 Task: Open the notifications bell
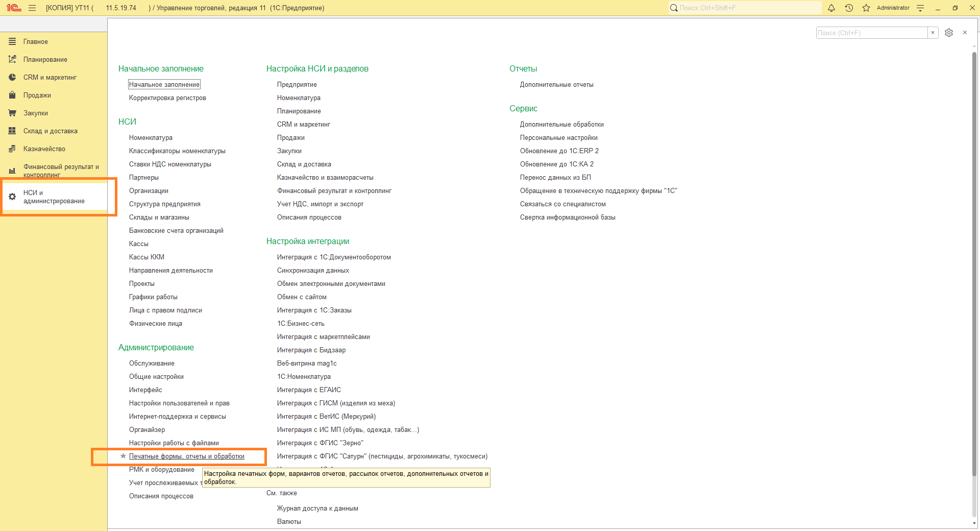[831, 8]
